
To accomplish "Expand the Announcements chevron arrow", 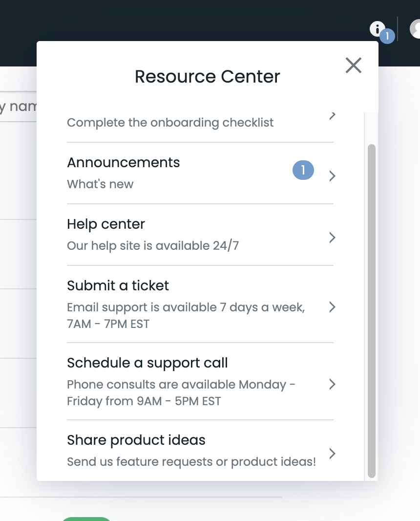I will (x=332, y=176).
